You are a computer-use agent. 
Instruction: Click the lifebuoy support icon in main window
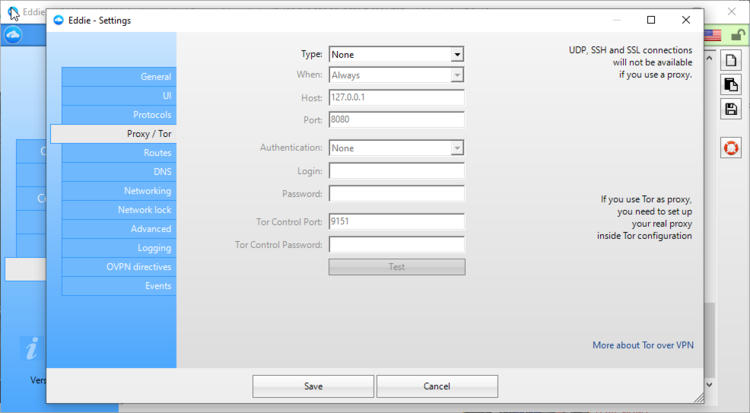[x=731, y=148]
